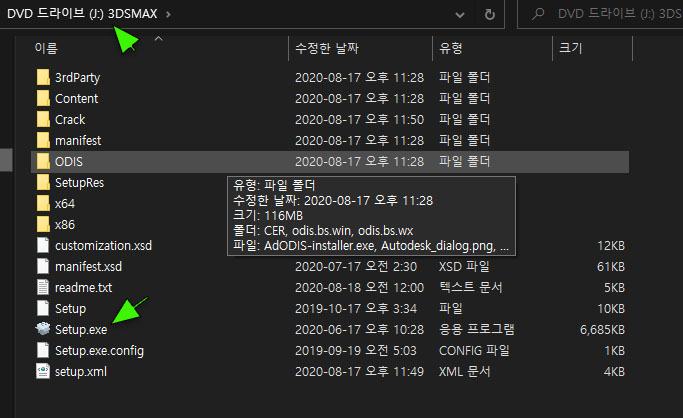Click the Setup.exe.config file icon
This screenshot has height=418, width=683.
click(x=43, y=351)
